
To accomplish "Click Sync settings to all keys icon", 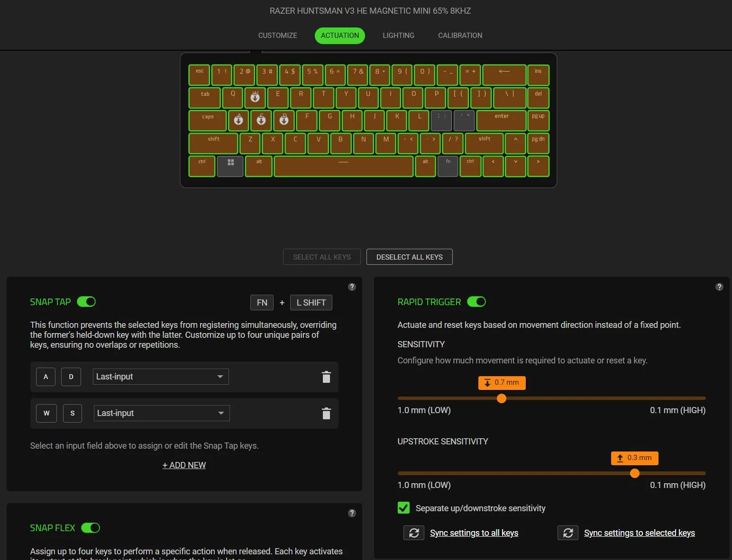I will [x=414, y=533].
